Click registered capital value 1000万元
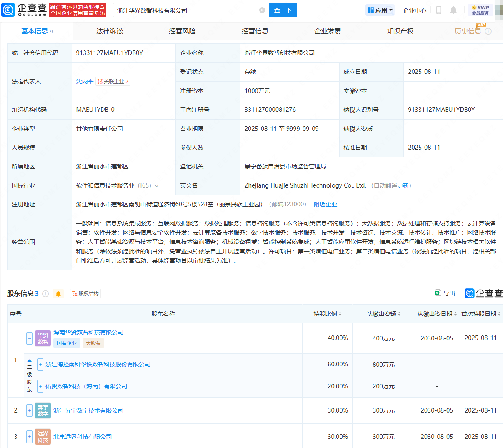This screenshot has height=448, width=503. (x=257, y=91)
